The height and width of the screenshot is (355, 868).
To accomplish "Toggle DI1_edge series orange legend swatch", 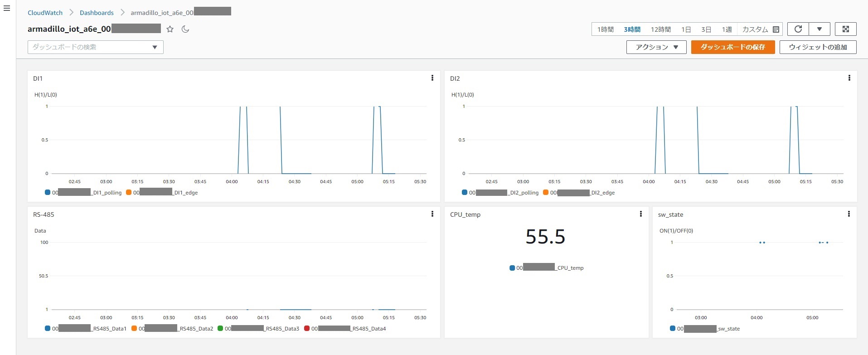I will tap(129, 192).
